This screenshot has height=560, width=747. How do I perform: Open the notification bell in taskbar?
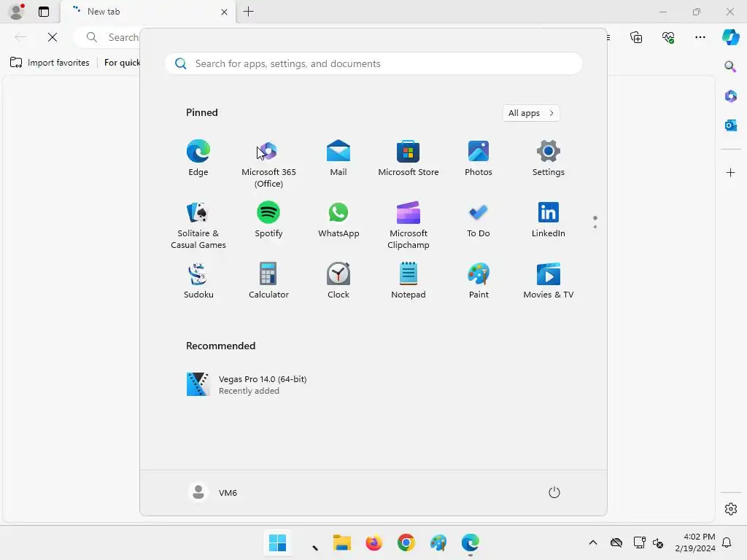727,542
